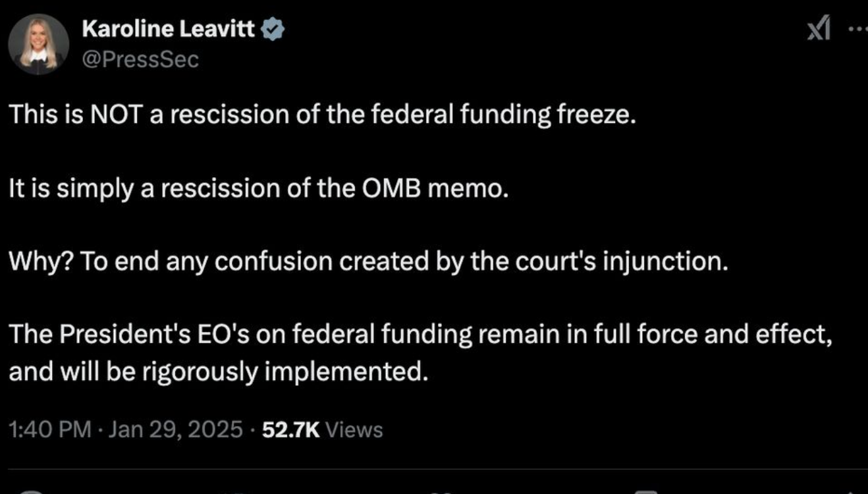Click the blue verified badge next to the name

coord(273,28)
